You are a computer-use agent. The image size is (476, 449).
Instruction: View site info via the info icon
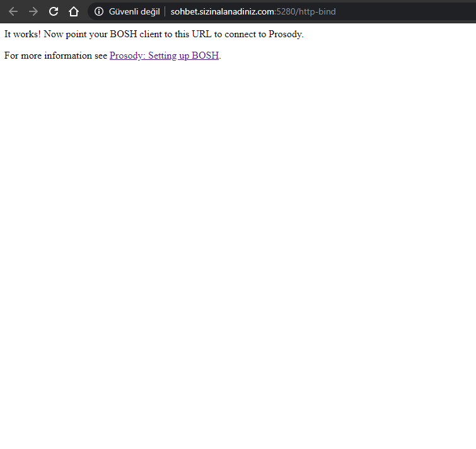click(x=99, y=11)
